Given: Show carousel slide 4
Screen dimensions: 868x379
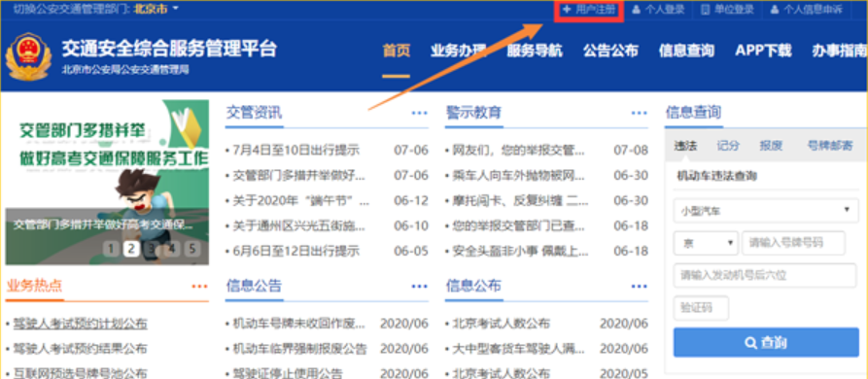Looking at the screenshot, I should (172, 249).
